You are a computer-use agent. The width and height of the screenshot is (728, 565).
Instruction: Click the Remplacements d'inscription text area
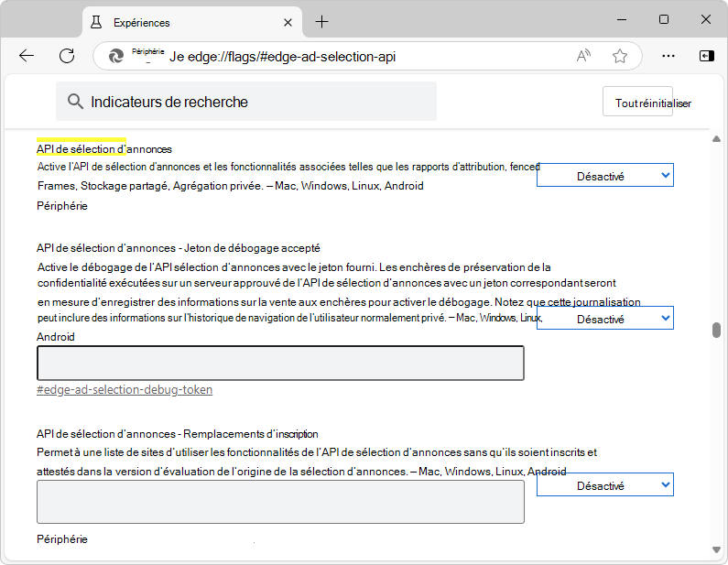pos(280,502)
